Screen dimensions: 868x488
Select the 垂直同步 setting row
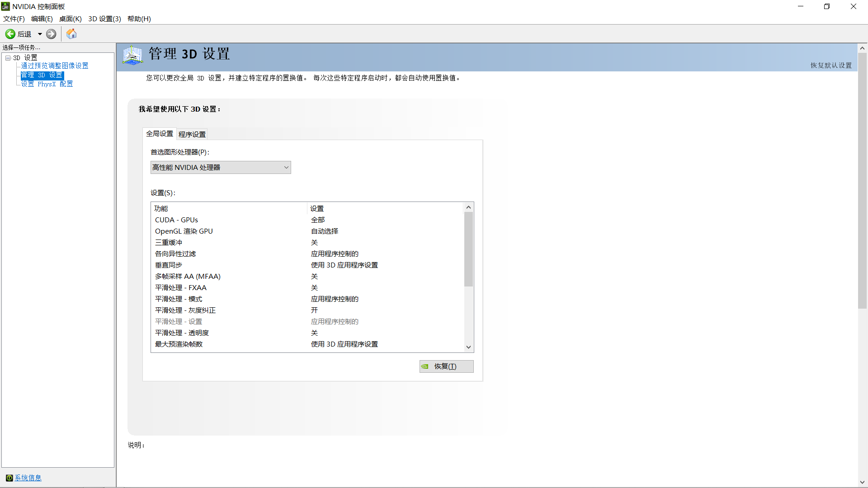coord(307,265)
